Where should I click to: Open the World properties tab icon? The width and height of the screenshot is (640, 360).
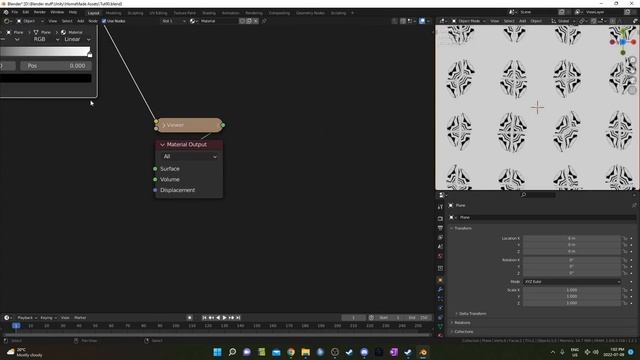coord(440,256)
